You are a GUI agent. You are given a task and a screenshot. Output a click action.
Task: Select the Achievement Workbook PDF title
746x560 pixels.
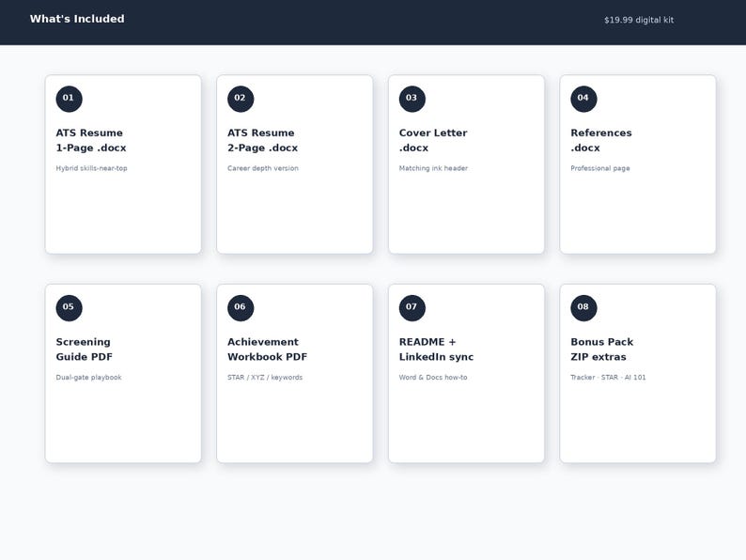[268, 350]
